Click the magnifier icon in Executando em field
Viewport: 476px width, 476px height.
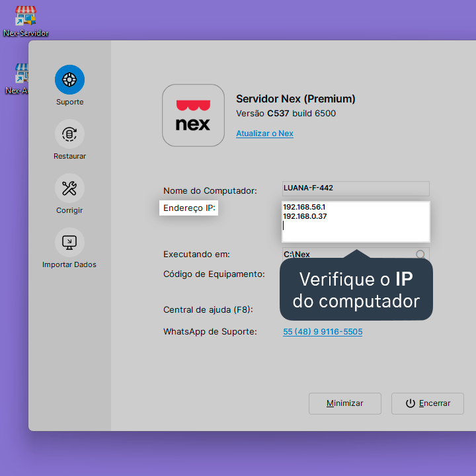point(420,254)
